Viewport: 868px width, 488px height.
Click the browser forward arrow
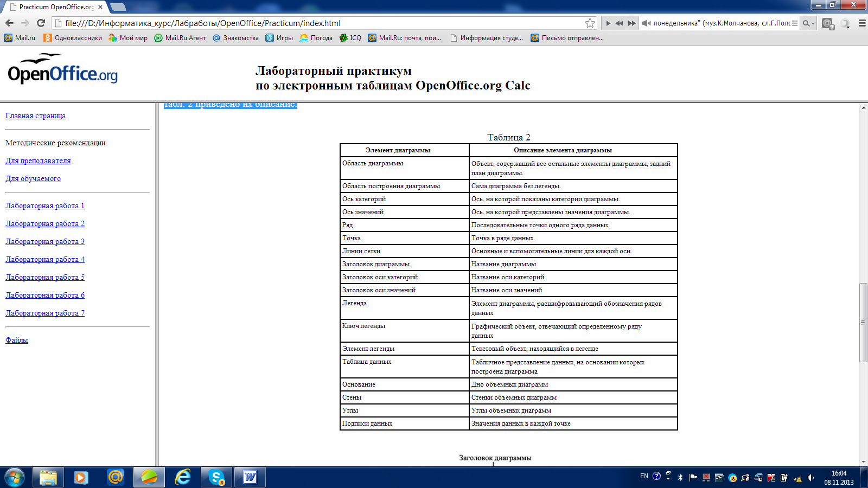25,23
